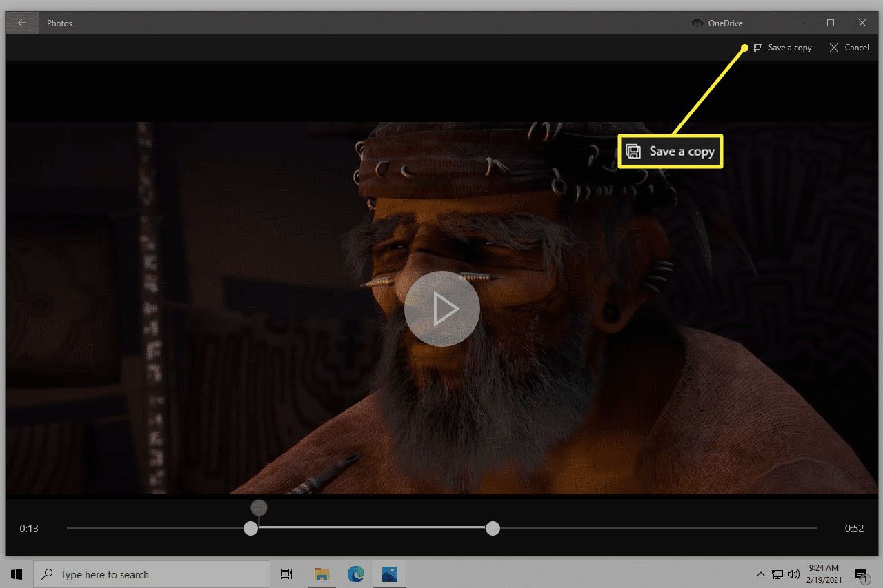Open the Windows Start menu
883x588 pixels.
pos(17,574)
